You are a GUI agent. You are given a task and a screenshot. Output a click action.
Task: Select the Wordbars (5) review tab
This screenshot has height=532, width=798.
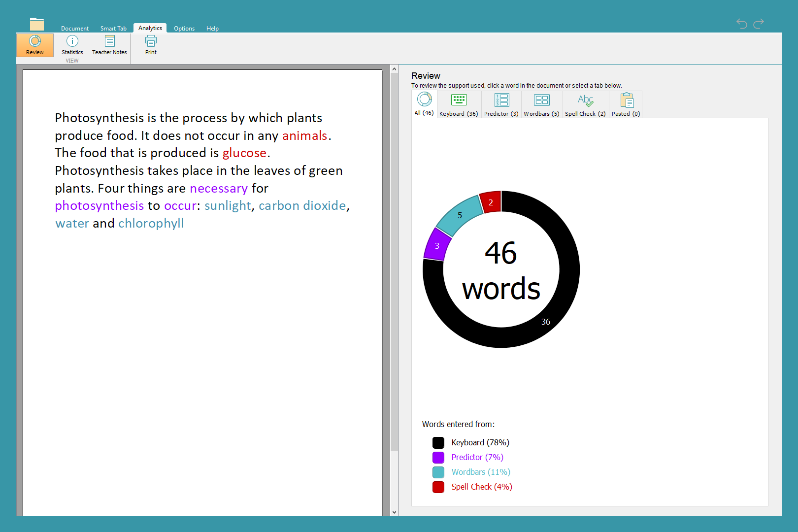[x=541, y=105]
